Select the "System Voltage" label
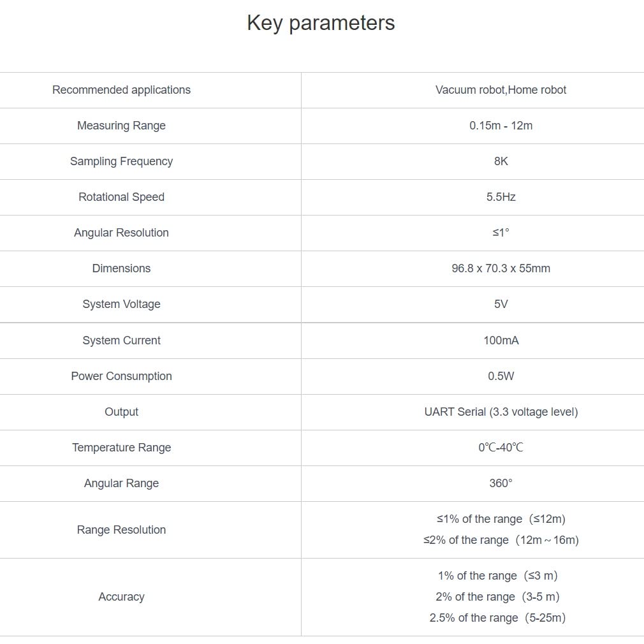Screen dimensions: 644x644 (121, 304)
